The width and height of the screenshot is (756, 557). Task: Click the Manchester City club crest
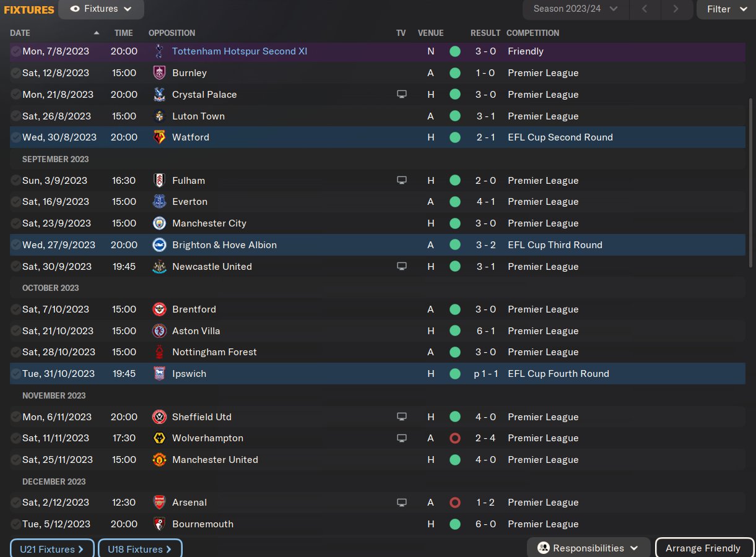[x=159, y=223]
